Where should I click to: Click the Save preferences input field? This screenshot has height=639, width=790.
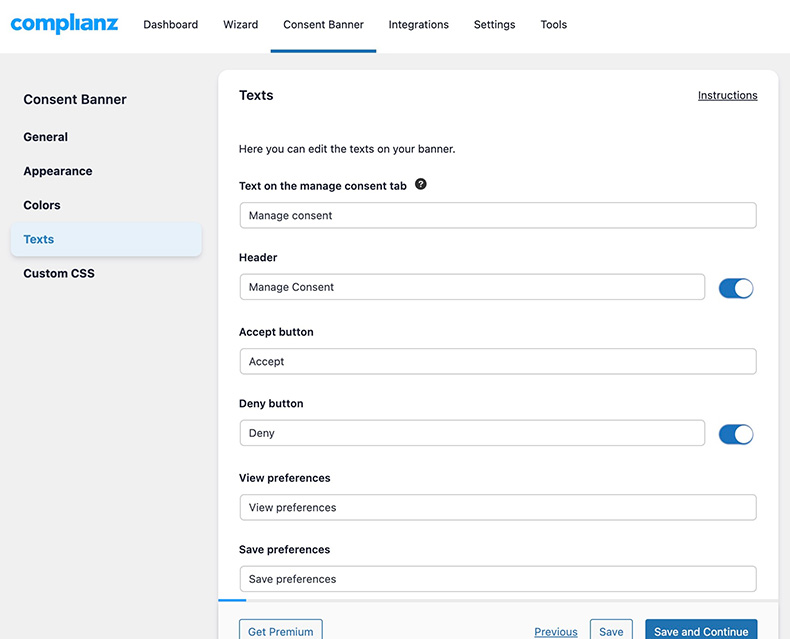click(x=498, y=579)
